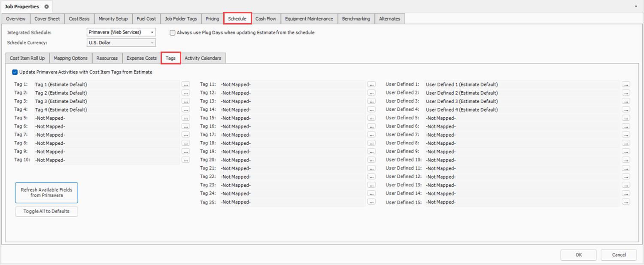Open the Mapping Options sub-tab
644x265 pixels.
70,58
